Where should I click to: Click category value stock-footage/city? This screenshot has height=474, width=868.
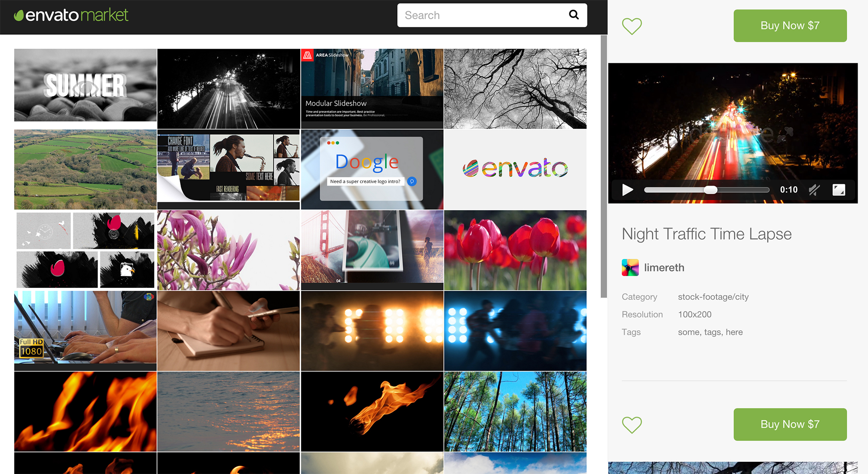tap(713, 297)
